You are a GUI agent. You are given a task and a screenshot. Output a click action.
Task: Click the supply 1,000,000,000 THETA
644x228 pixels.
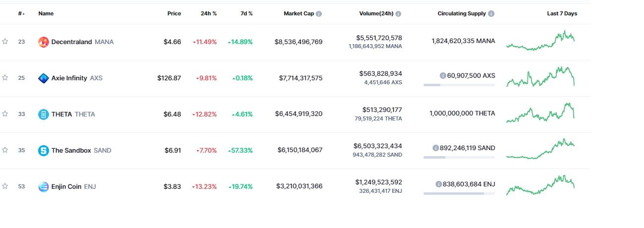pyautogui.click(x=462, y=114)
